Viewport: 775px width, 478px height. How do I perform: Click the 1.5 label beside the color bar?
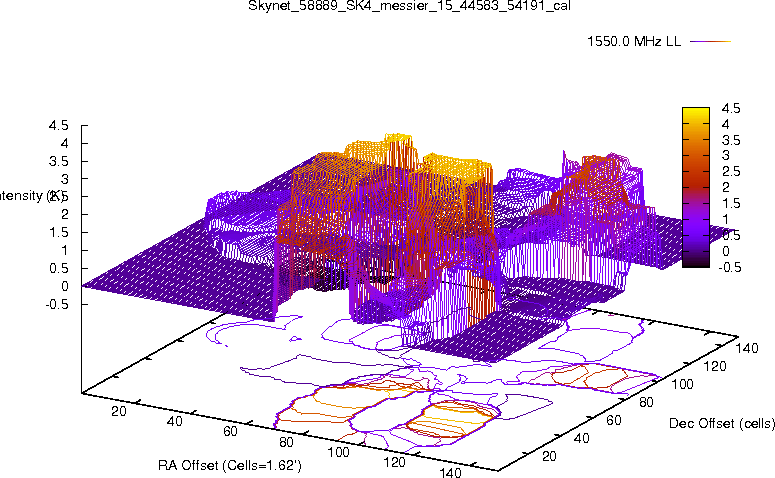(x=731, y=203)
